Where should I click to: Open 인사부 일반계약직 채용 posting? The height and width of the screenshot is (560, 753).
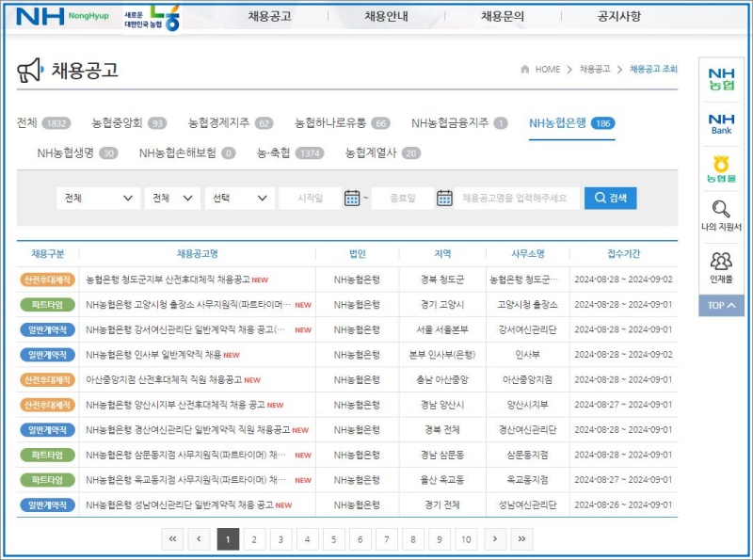click(153, 355)
